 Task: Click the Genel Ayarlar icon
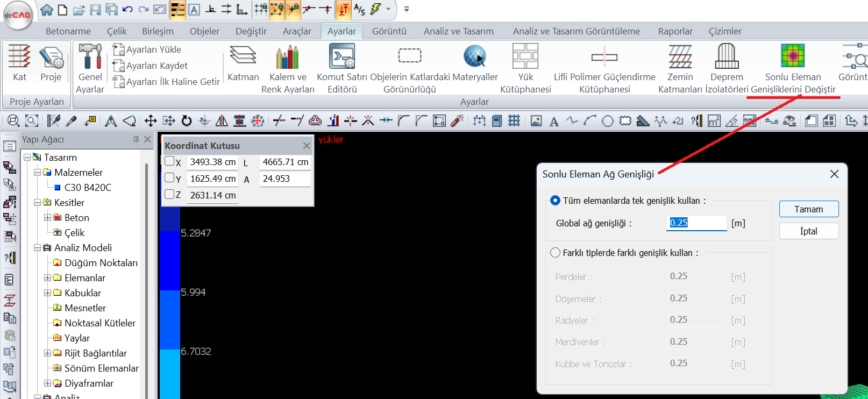[x=90, y=56]
